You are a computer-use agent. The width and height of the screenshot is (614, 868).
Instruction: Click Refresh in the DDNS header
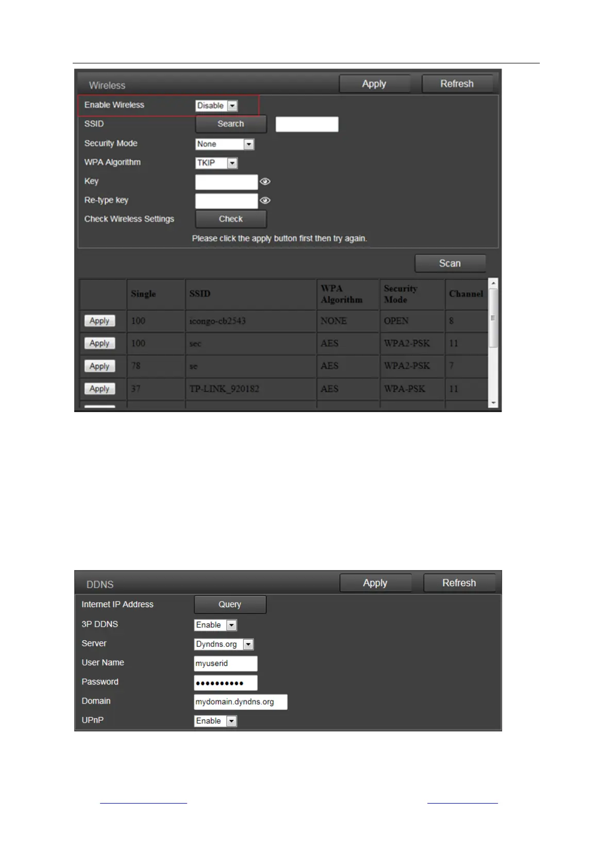459,583
